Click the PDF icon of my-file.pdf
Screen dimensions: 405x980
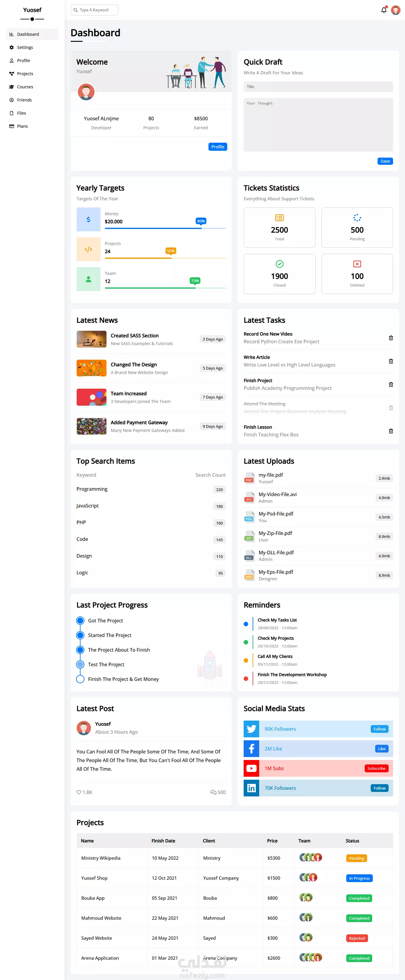point(249,478)
